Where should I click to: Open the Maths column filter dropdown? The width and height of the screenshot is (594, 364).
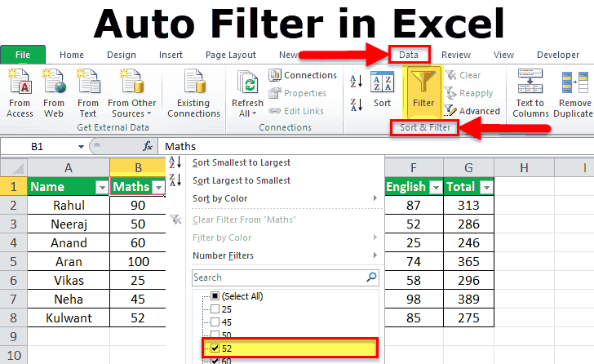(x=158, y=187)
